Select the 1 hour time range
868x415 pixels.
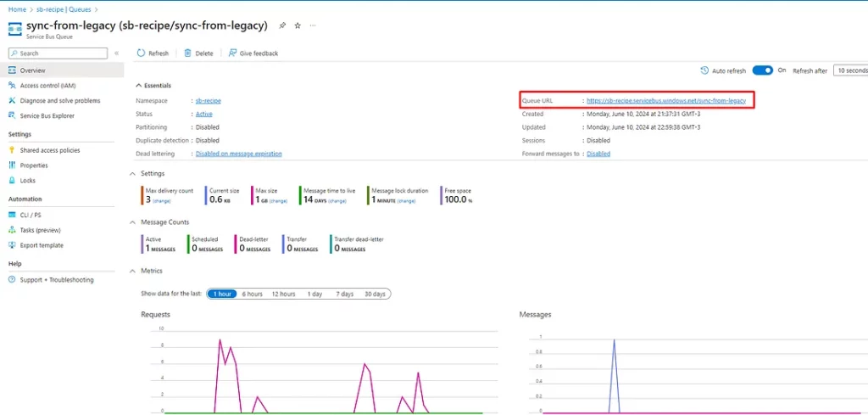click(x=222, y=294)
